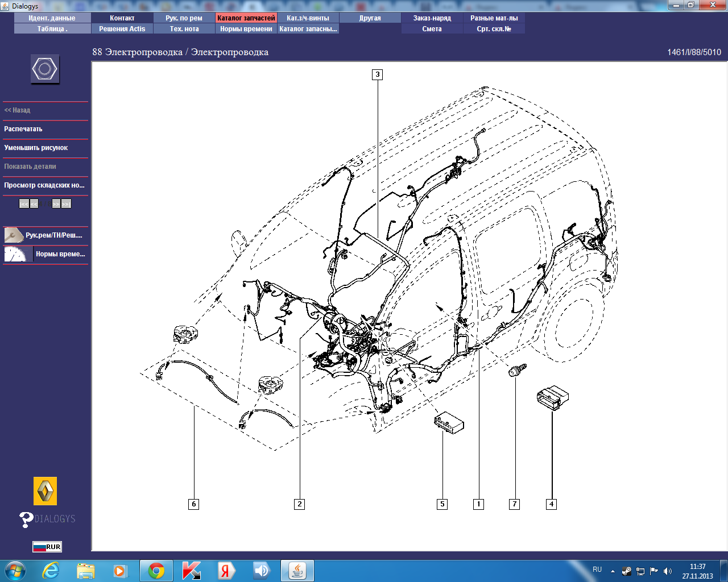Open the Заказ-наряд tab
The width and height of the screenshot is (728, 582).
click(432, 18)
